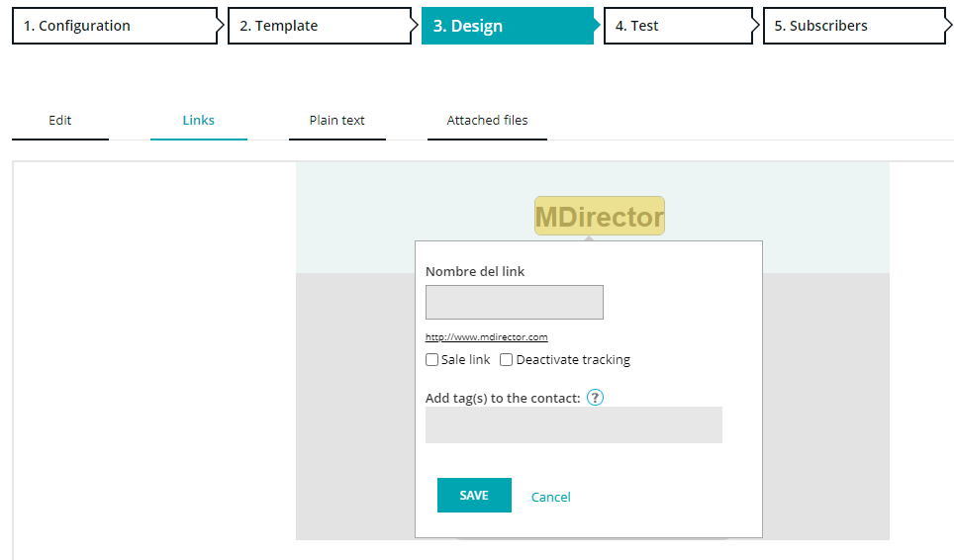Select the Links tab
The height and width of the screenshot is (560, 954).
coord(199,121)
